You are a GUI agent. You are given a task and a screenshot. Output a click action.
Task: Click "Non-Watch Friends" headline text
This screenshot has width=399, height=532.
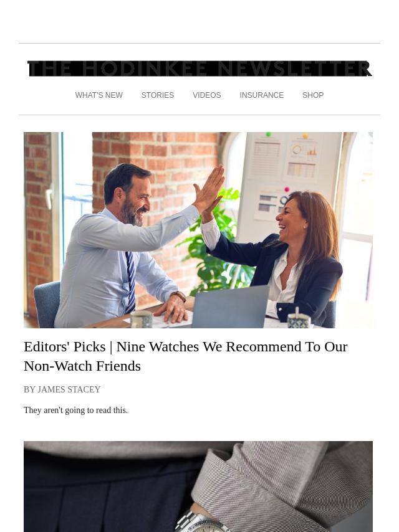pyautogui.click(x=82, y=366)
